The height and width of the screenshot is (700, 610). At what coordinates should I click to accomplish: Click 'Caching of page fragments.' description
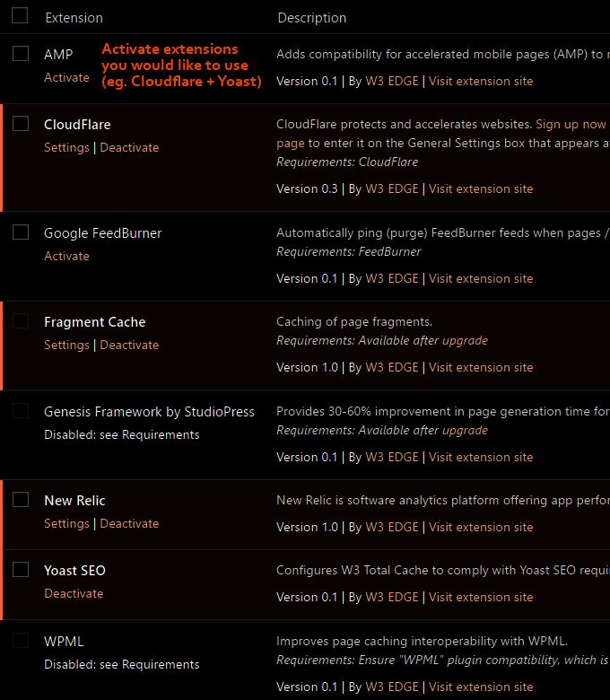[354, 322]
